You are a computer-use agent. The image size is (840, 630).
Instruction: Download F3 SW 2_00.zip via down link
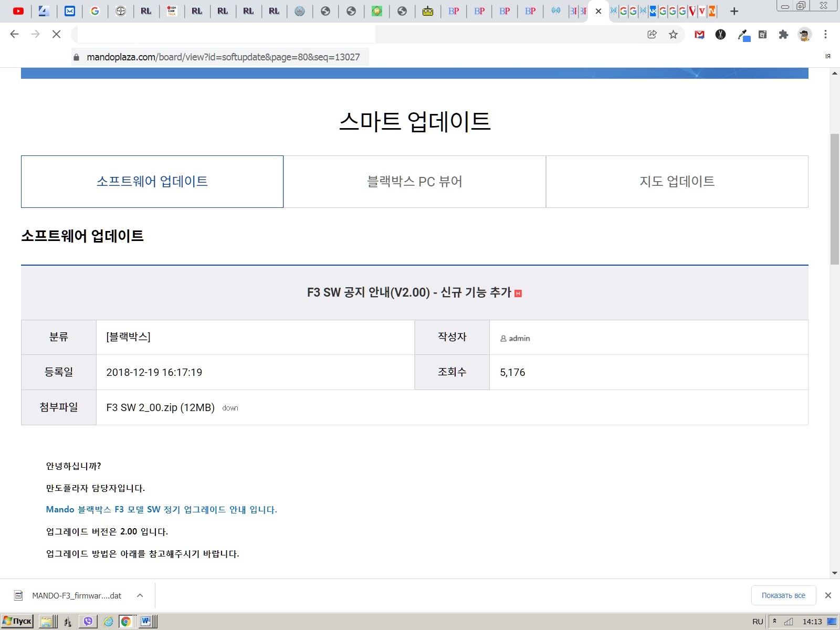[x=230, y=408]
